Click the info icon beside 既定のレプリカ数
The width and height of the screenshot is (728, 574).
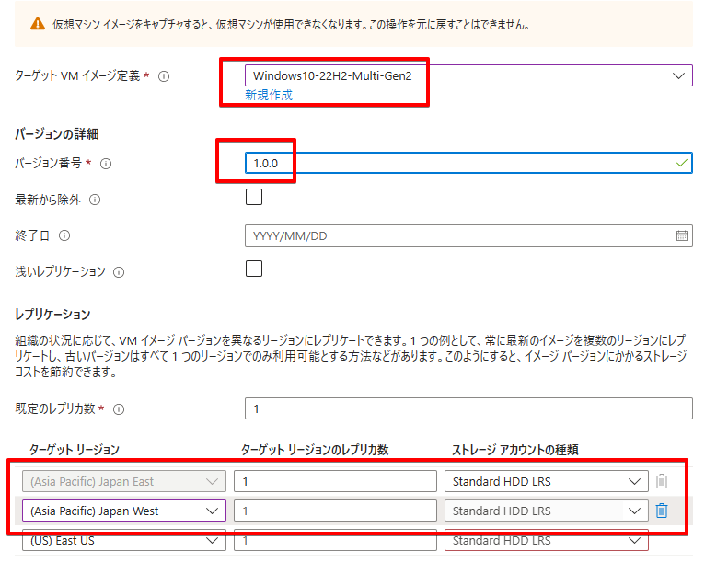pyautogui.click(x=119, y=409)
